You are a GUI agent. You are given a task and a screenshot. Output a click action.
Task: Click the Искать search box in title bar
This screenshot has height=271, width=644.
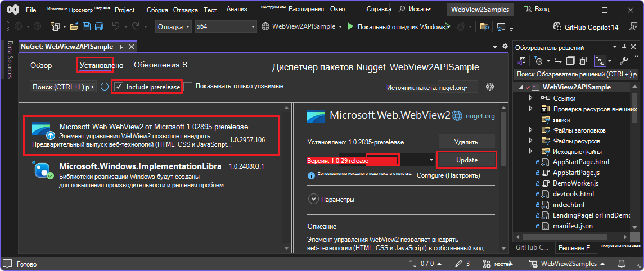coord(415,9)
